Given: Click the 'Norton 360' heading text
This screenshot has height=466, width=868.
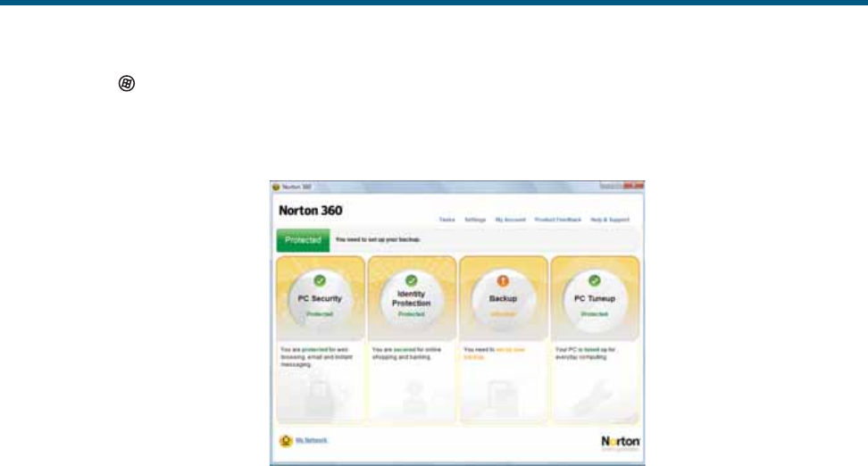Looking at the screenshot, I should [x=311, y=211].
